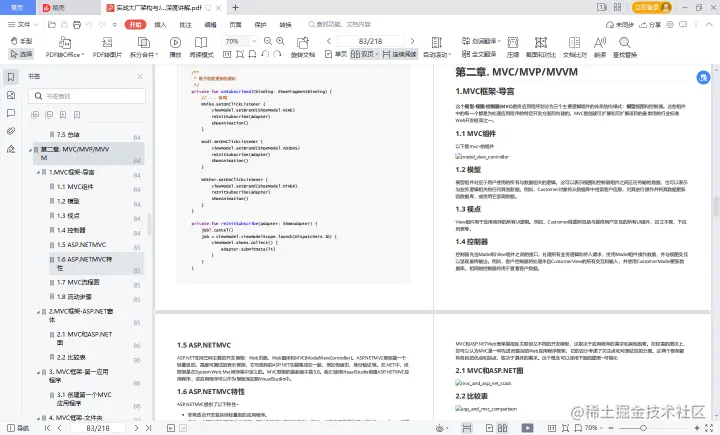Image resolution: width=720 pixels, height=435 pixels.
Task: Collapse the 3. MVC框架-第一应用程序 node
Action: point(39,372)
